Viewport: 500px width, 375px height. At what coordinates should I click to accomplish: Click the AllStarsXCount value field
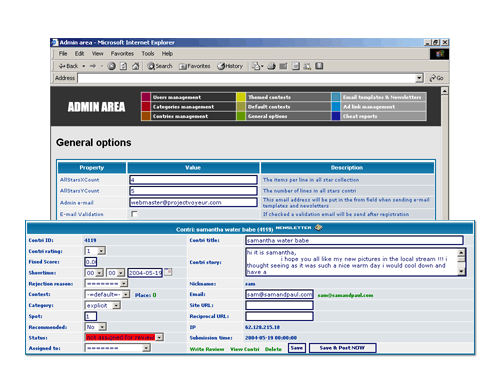193,180
